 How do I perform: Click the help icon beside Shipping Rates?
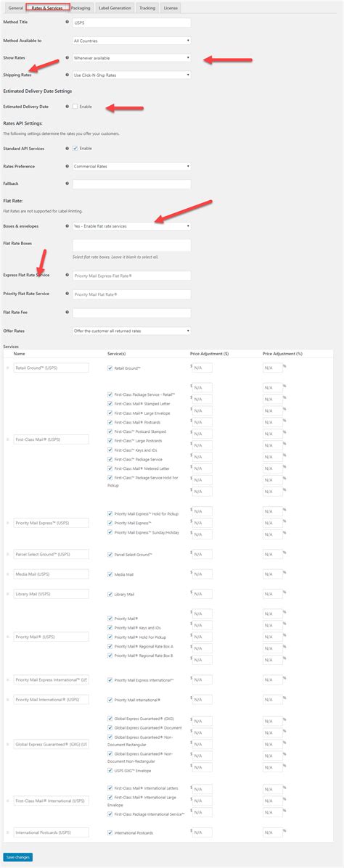(67, 74)
